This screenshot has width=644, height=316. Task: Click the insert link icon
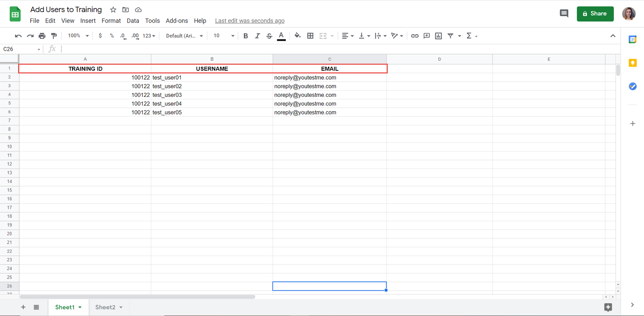[415, 36]
